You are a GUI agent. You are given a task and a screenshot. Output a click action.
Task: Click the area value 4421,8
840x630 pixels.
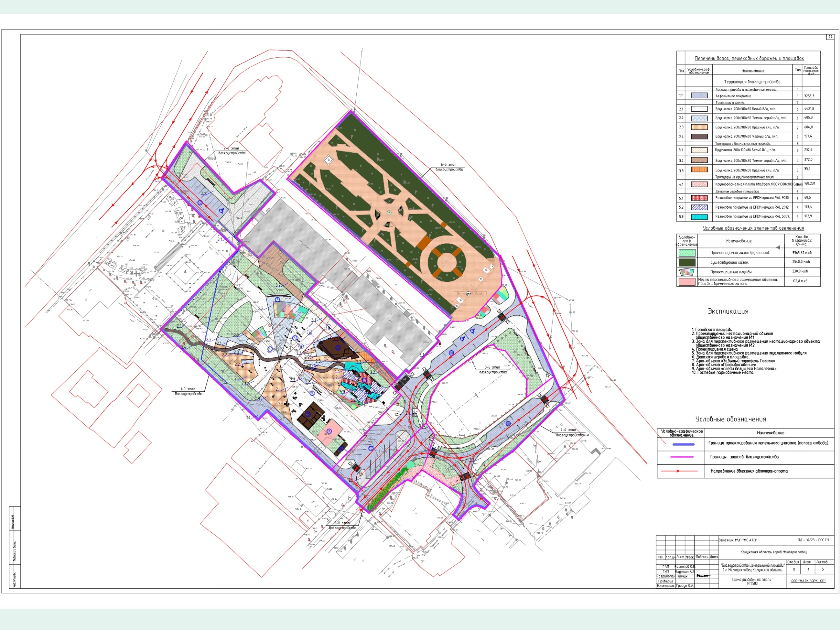click(809, 108)
